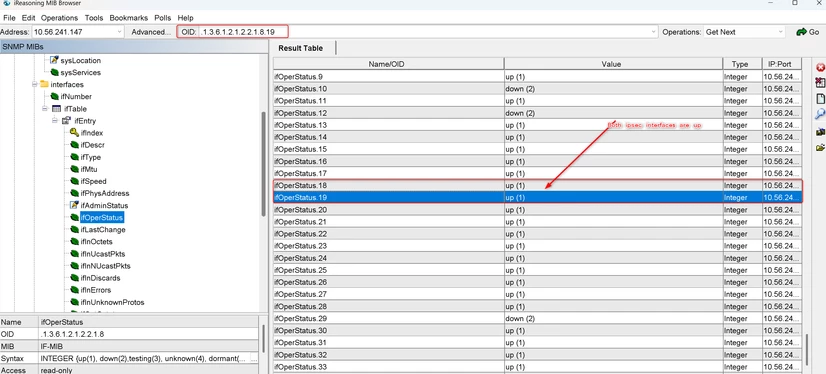Select the ifOperStatus.29 row
Viewport: 826px width, 374px height.
pyautogui.click(x=537, y=319)
